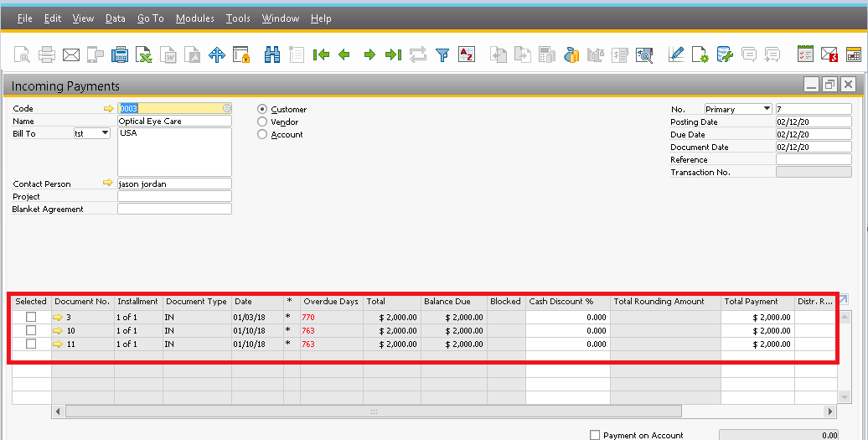Click the Contact Person link arrow
Screen dimensions: 868x440
click(108, 183)
